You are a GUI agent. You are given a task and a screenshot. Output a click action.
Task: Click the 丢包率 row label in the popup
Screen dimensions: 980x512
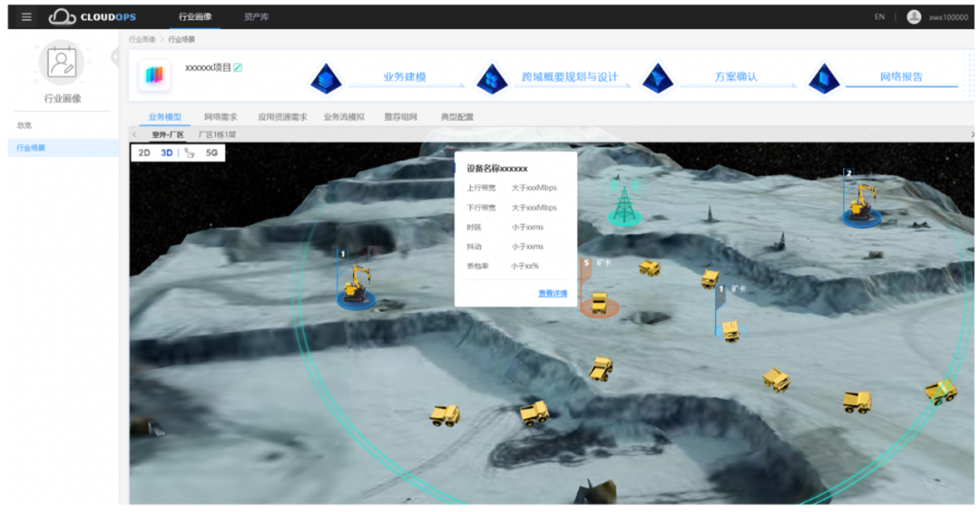pos(477,266)
